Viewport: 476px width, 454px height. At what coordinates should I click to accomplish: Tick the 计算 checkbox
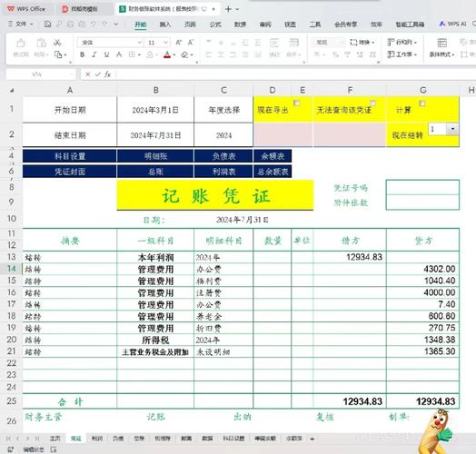[422, 104]
